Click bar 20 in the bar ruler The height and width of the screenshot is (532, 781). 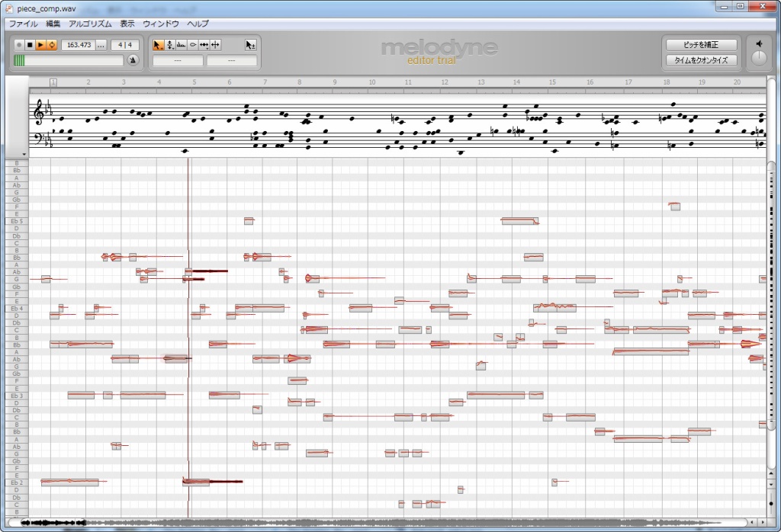point(738,82)
